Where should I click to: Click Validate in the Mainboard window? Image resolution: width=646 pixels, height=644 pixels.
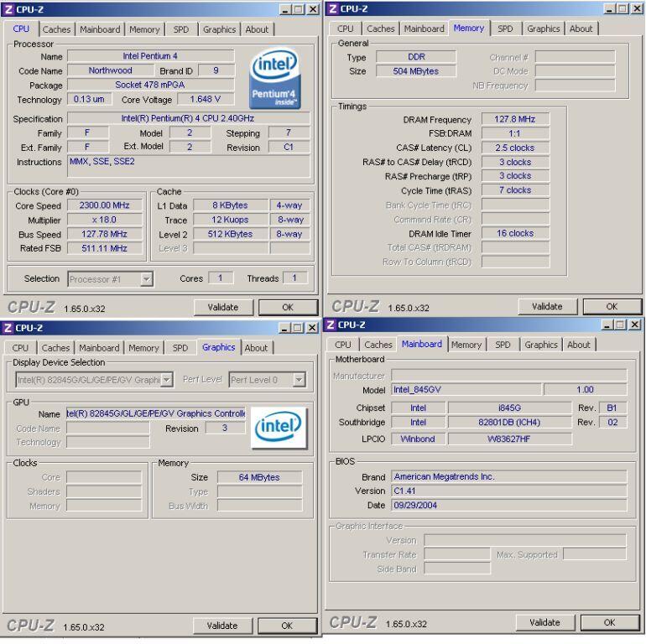point(544,622)
